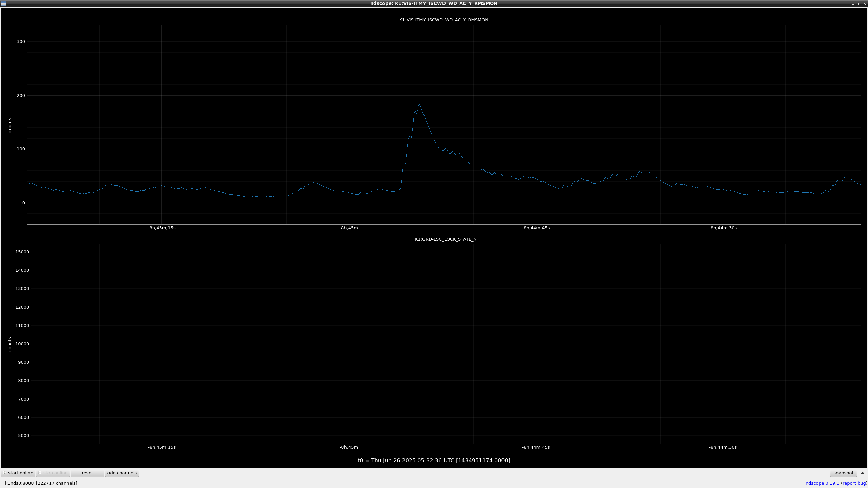Click the 8000 tick on bottom plot axis
868x488 pixels.
(24, 381)
